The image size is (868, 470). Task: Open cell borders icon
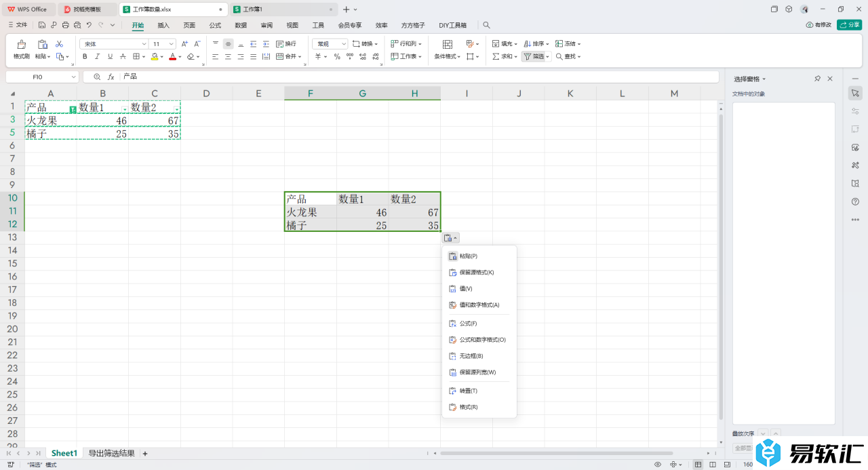point(136,57)
